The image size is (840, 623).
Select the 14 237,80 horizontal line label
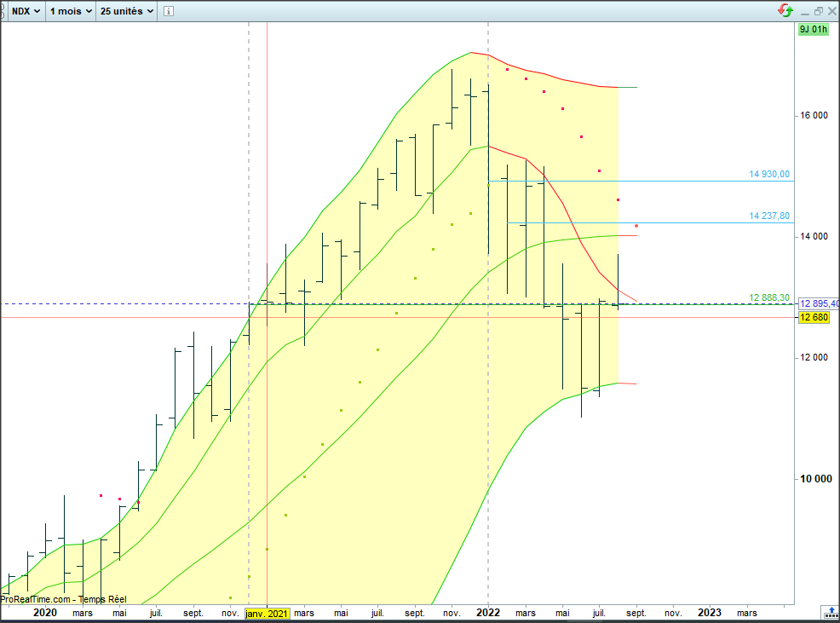[769, 216]
